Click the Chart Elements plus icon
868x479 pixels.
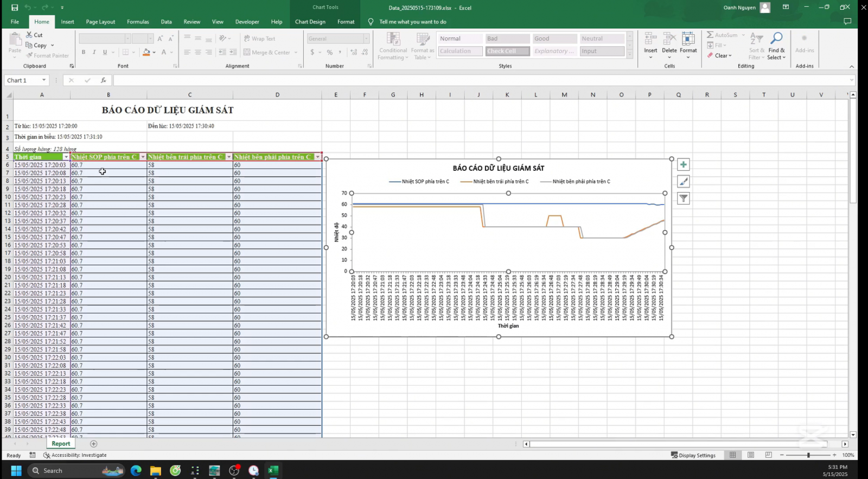(x=684, y=165)
